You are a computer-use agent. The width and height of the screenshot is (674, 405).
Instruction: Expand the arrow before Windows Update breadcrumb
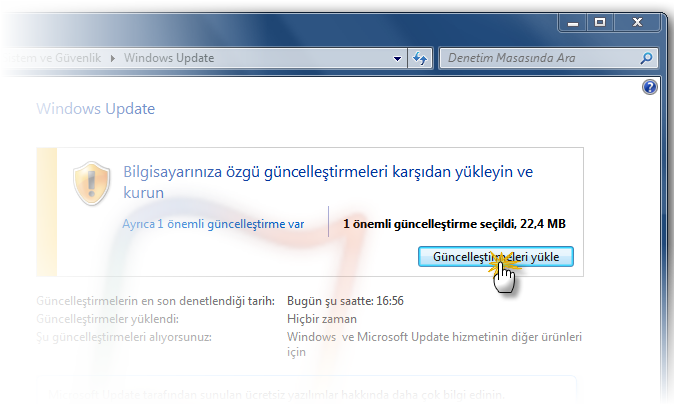pos(113,58)
